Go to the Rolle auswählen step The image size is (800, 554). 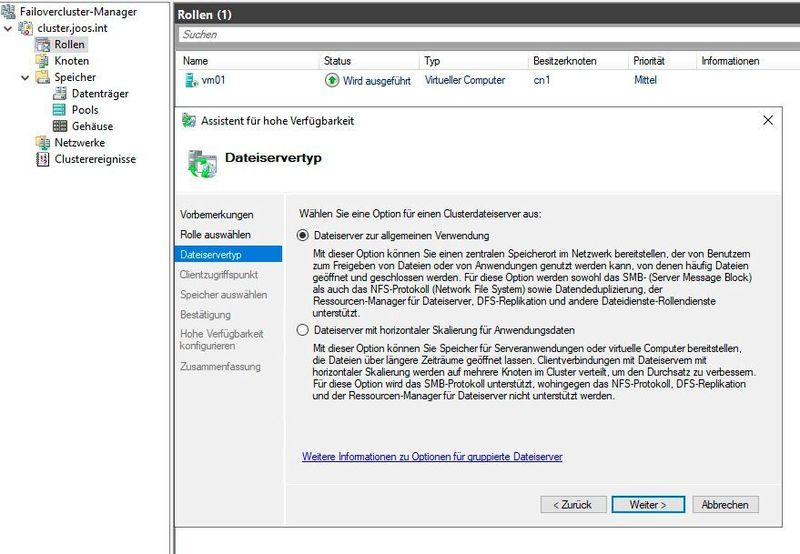coord(215,235)
